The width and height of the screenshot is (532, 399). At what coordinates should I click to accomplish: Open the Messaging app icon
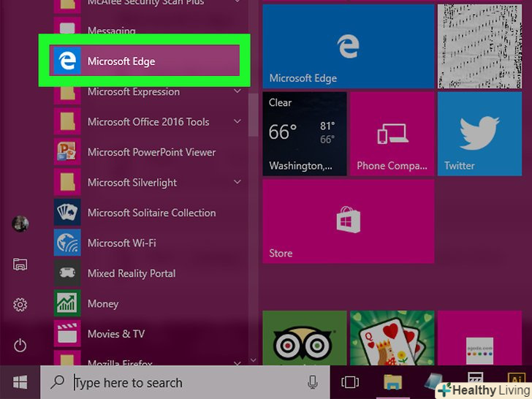click(67, 27)
